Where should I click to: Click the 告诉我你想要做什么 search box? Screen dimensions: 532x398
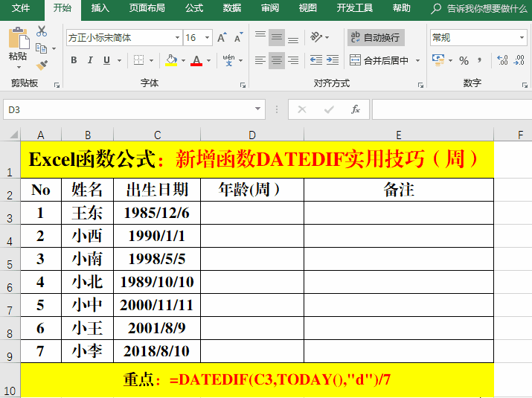click(480, 8)
